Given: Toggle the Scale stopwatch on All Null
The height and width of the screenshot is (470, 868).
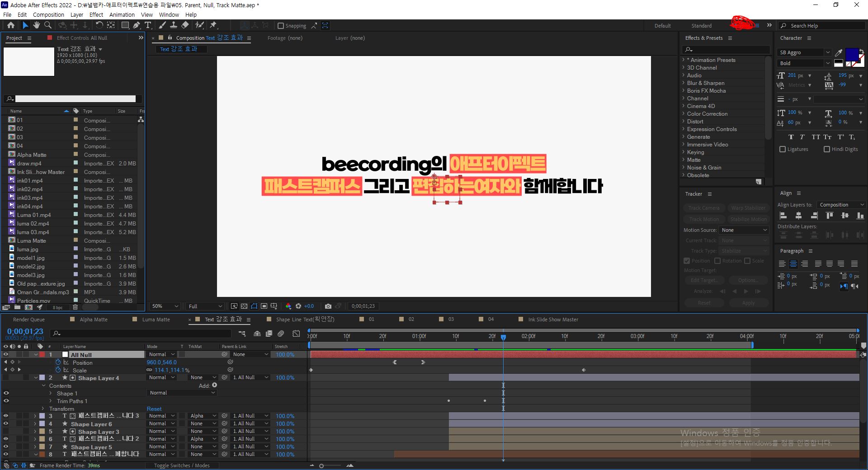Looking at the screenshot, I should click(x=58, y=370).
